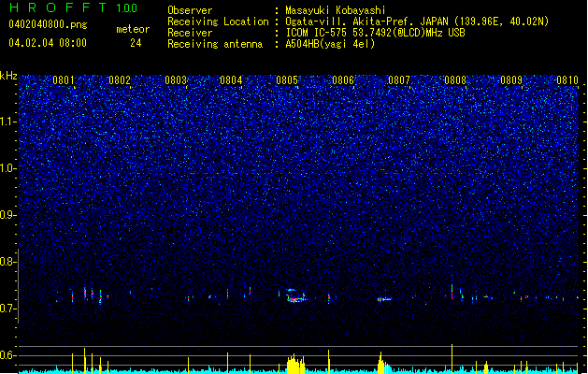
Task: Click the large meteor echo near 0805
Action: [x=296, y=296]
